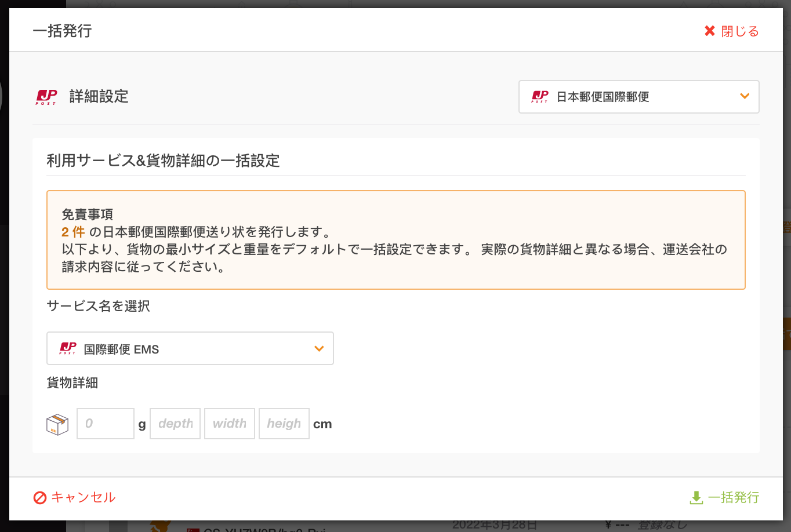Click the green download icon beside 一括発行
Image resolution: width=791 pixels, height=532 pixels.
click(x=696, y=498)
